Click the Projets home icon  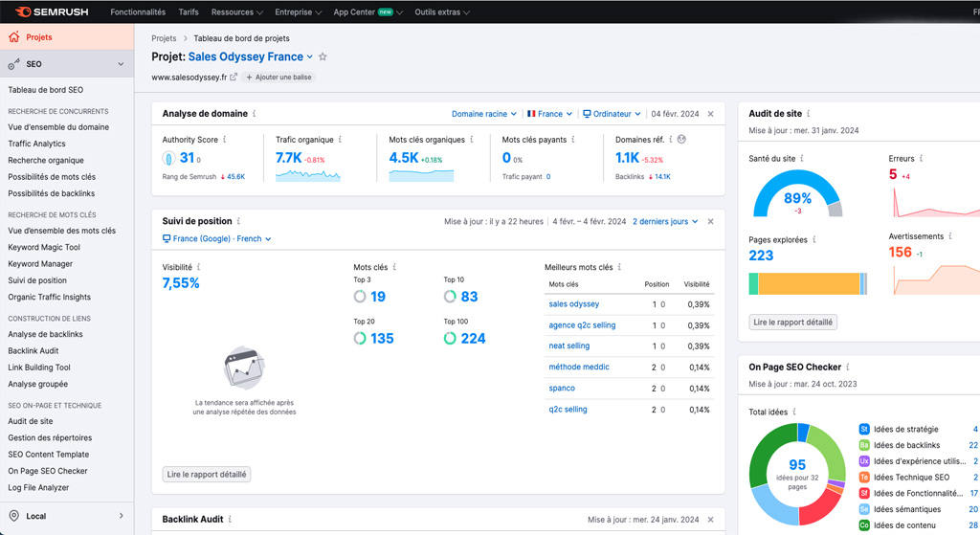pyautogui.click(x=13, y=37)
